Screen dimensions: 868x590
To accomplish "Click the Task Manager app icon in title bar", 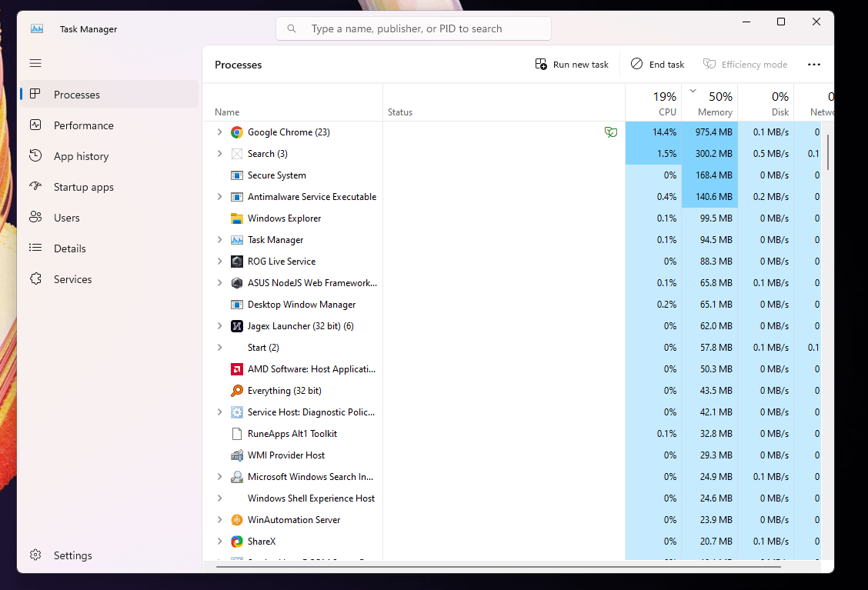I will 36,28.
